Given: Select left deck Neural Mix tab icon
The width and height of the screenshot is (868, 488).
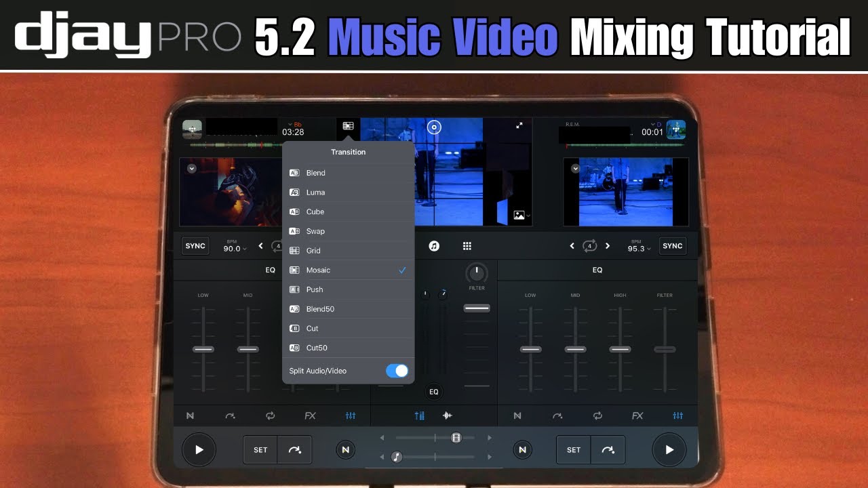Looking at the screenshot, I should tap(191, 415).
